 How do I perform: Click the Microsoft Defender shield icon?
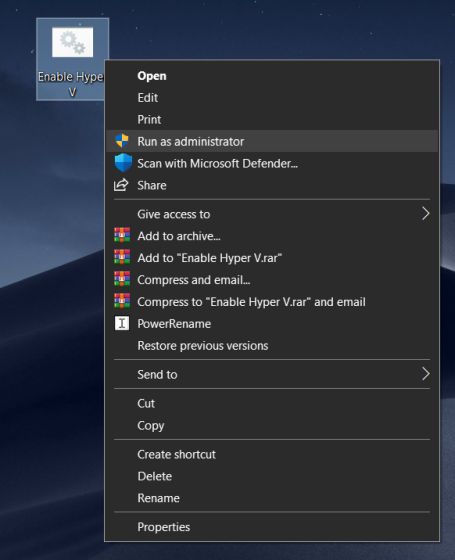123,163
